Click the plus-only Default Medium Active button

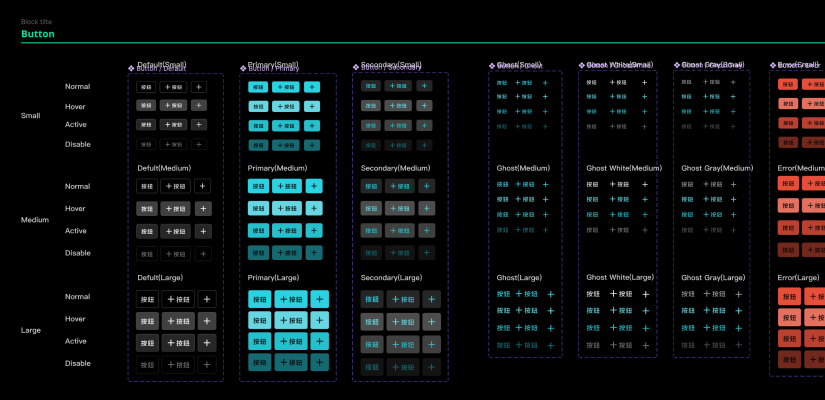(203, 231)
